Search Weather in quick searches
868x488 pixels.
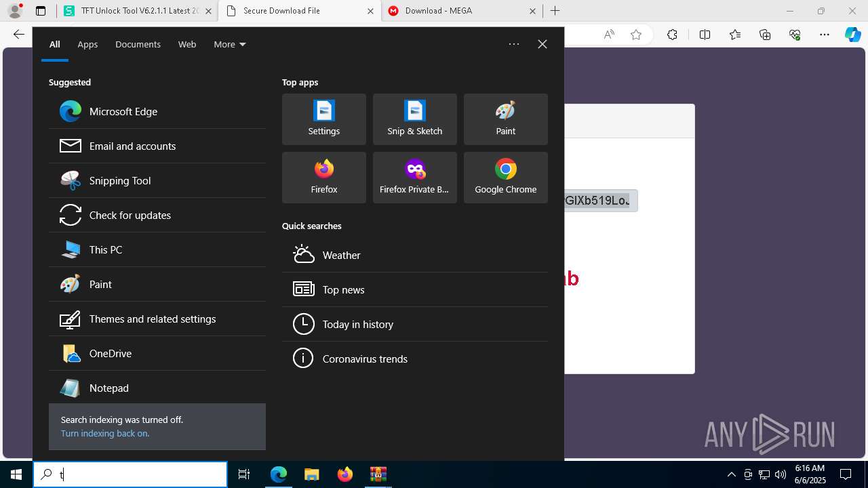point(415,255)
